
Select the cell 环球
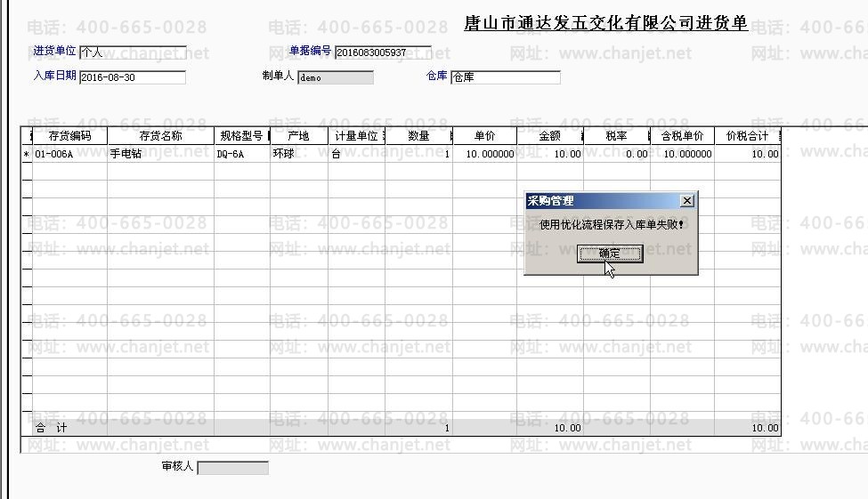pos(299,154)
